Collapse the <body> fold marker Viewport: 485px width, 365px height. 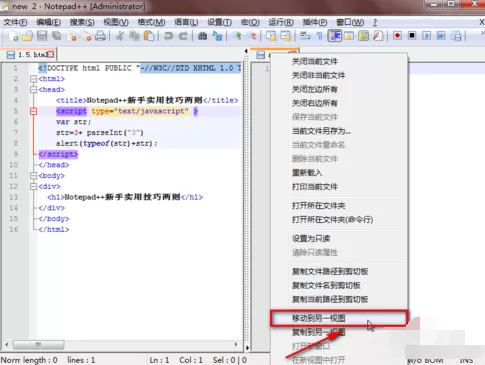click(x=33, y=176)
